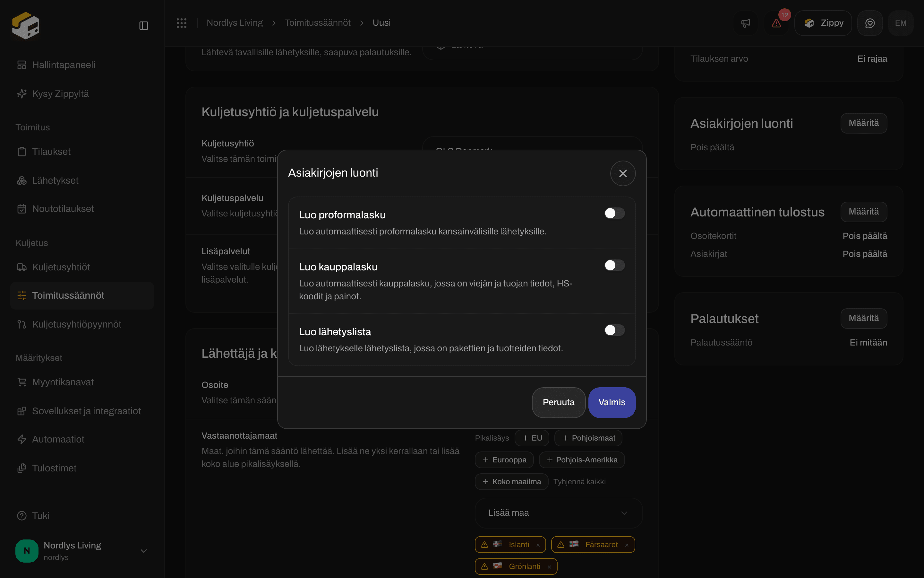Click Määritä for Asiakirjojen luonti card

tap(864, 123)
